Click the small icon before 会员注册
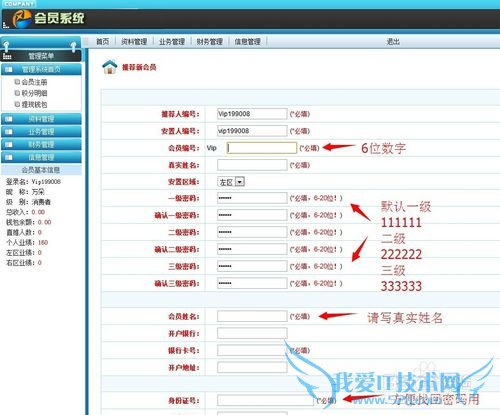Screen dimensions: 500x415 tap(17, 82)
